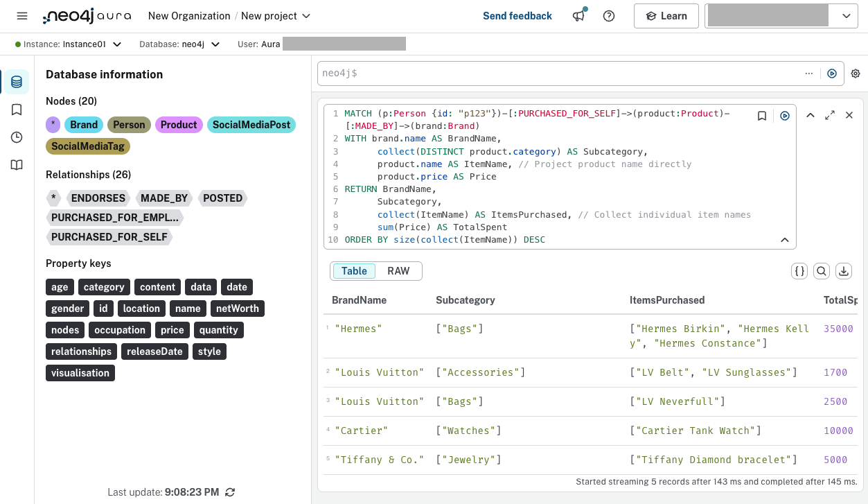Search within results using magnifier icon
The height and width of the screenshot is (504, 868).
tap(822, 271)
